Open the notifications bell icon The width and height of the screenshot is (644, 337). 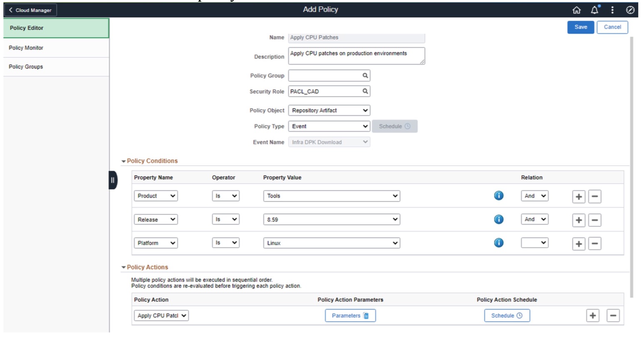click(594, 10)
